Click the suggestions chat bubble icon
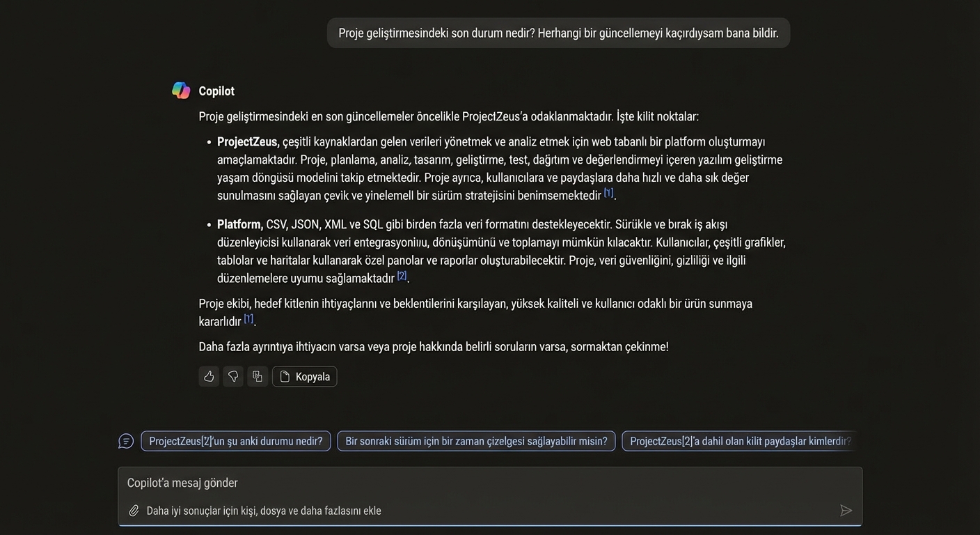The width and height of the screenshot is (980, 535). (126, 441)
